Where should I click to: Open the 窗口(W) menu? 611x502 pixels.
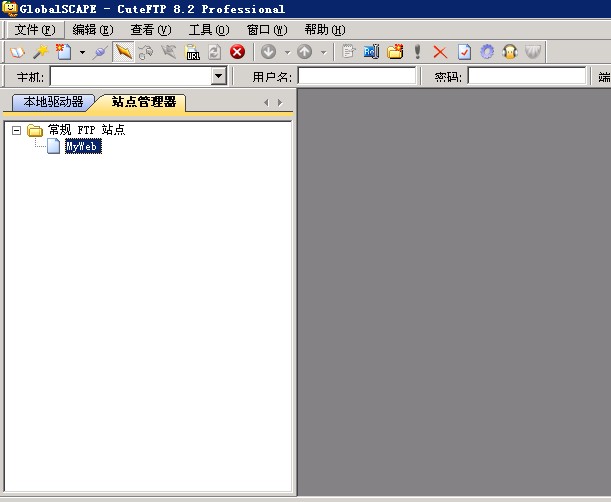tap(267, 30)
